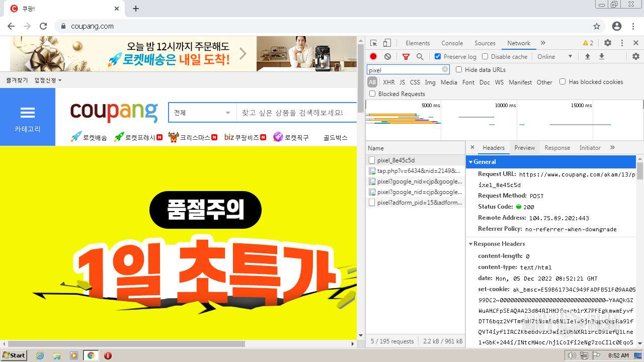Filter requests by XHR type

[389, 82]
